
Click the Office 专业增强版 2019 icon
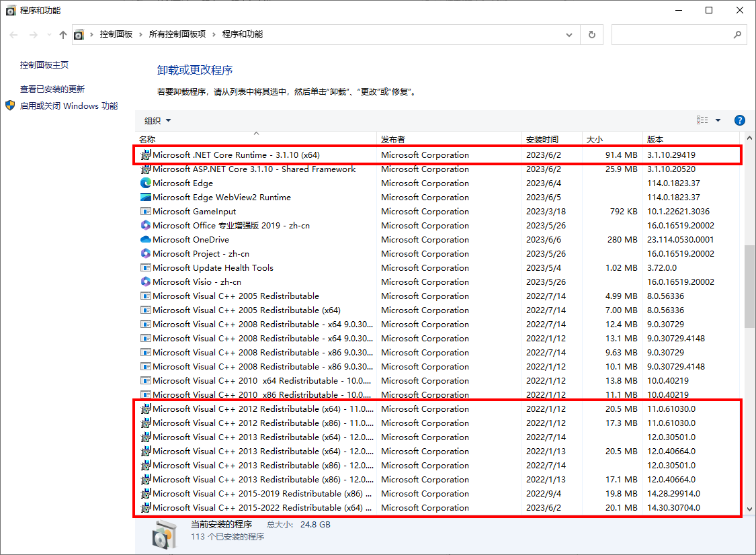pyautogui.click(x=146, y=225)
